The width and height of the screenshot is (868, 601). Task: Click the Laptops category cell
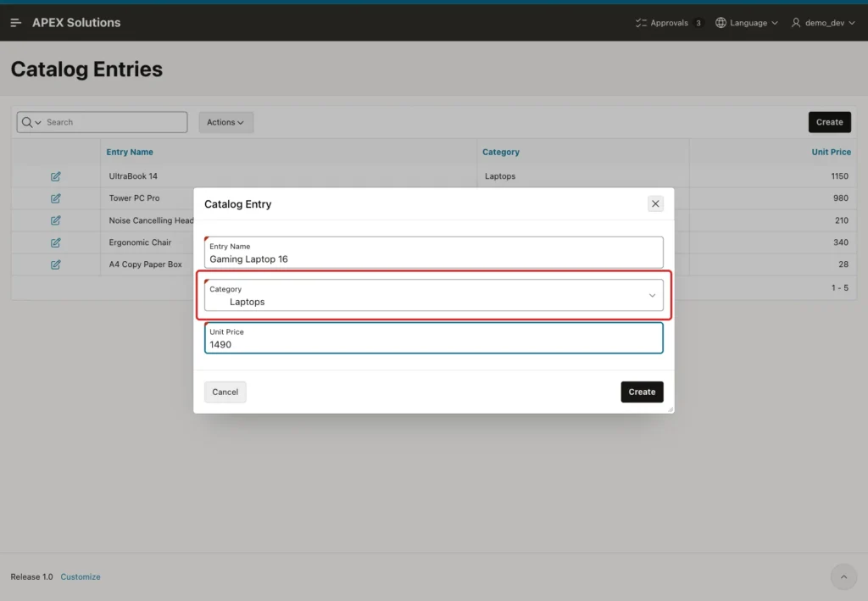(500, 176)
